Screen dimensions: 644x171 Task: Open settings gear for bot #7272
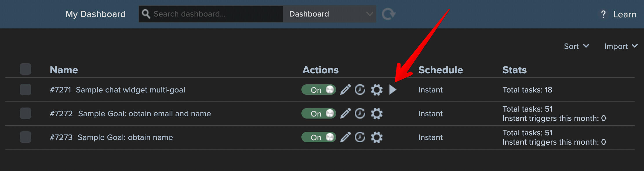point(376,114)
